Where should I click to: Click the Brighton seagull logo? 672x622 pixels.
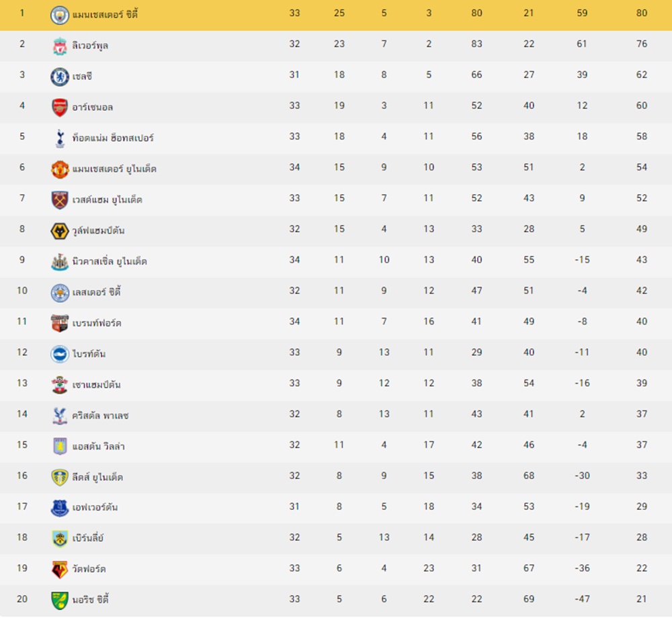click(60, 354)
